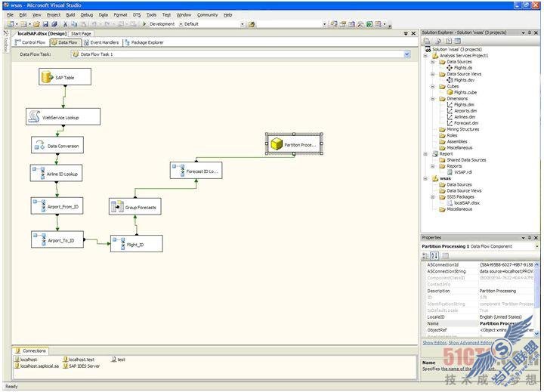Switch to the Start Page tab

[81, 34]
